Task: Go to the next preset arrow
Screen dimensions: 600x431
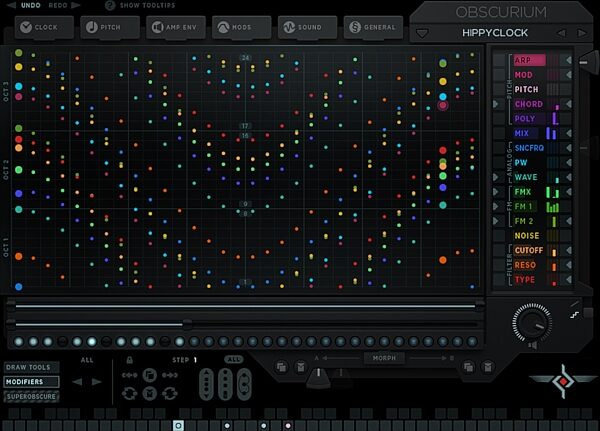Action: pos(582,33)
